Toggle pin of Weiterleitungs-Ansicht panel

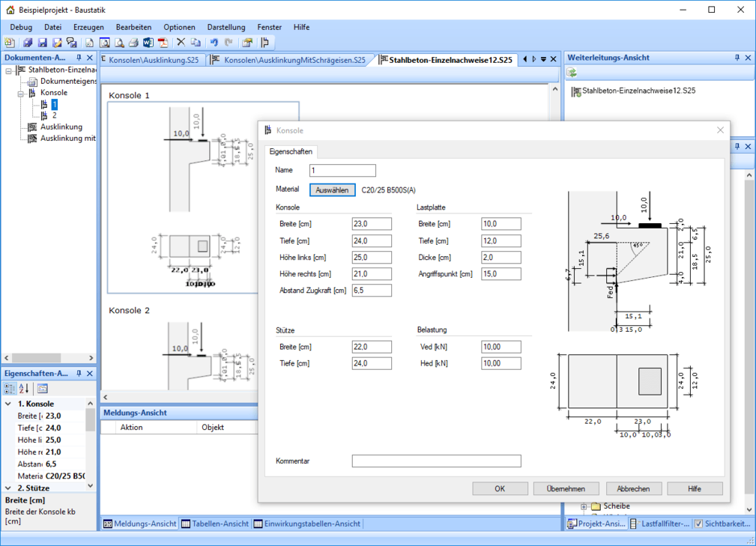coord(737,58)
